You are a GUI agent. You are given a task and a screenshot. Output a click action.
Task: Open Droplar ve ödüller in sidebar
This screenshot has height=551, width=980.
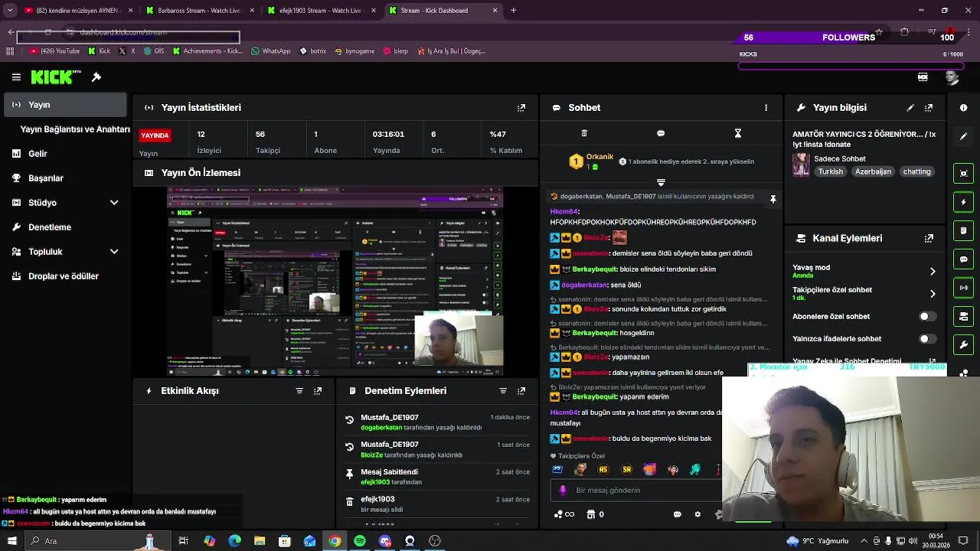[63, 276]
